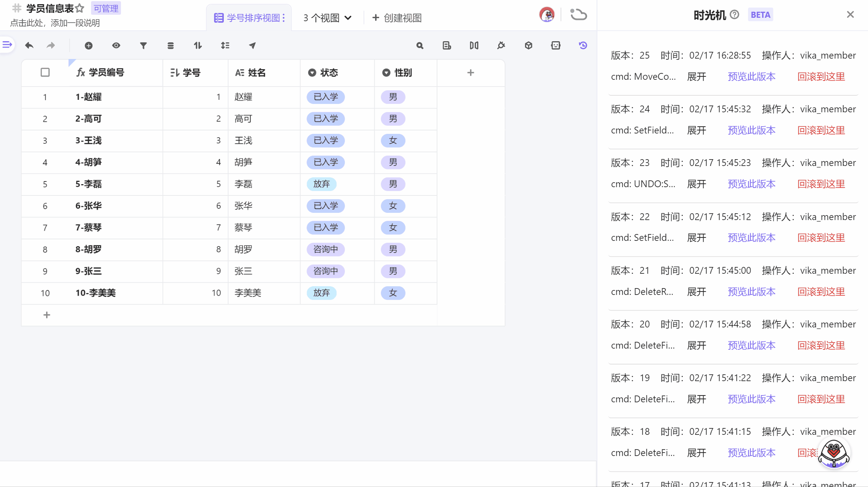
Task: Expand details of version 23
Action: pos(696,184)
